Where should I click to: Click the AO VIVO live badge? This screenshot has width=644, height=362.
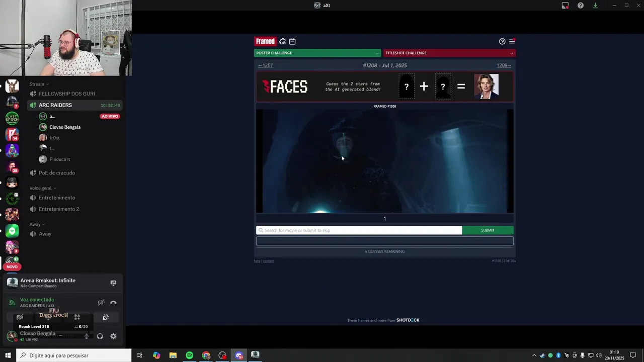pos(110,116)
